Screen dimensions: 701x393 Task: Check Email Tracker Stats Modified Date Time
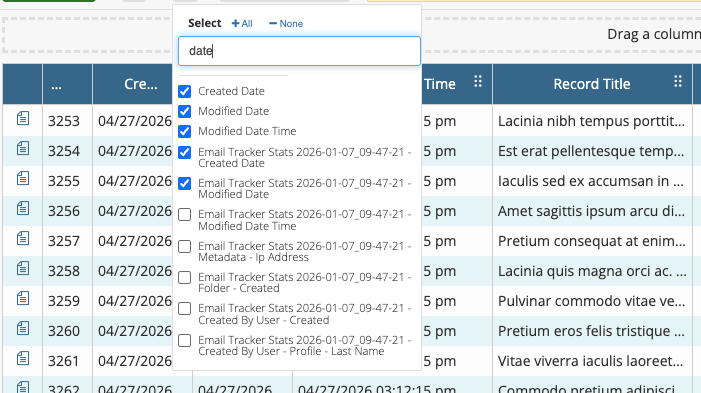coord(185,215)
